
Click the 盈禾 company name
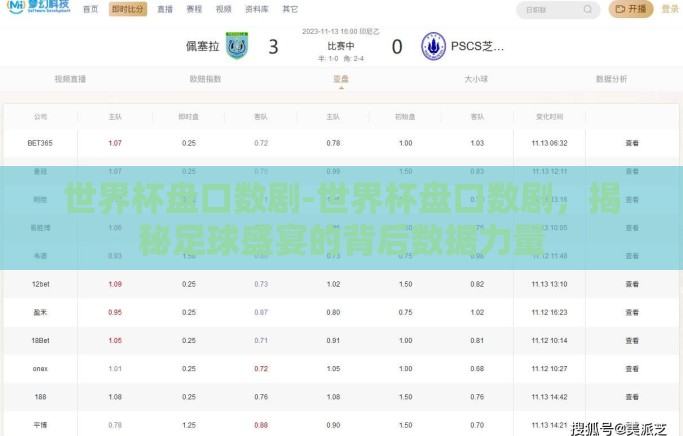[41, 312]
